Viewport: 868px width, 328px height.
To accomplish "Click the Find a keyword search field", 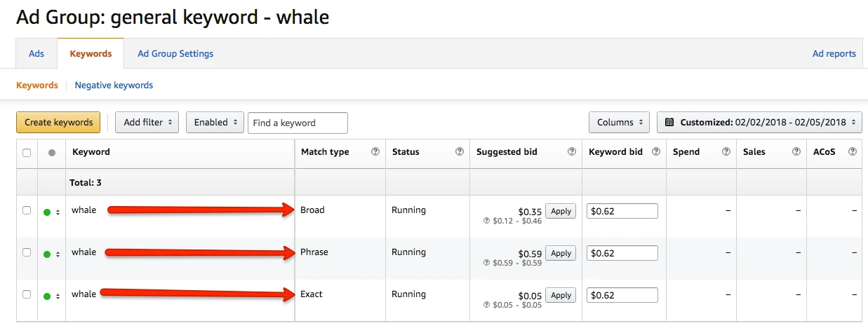I will [298, 123].
